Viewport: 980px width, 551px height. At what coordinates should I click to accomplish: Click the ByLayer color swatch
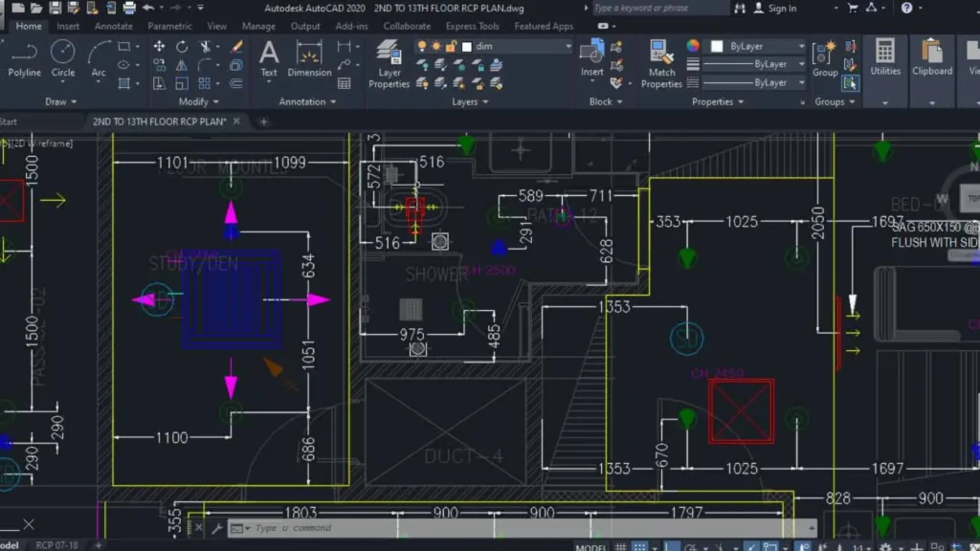(x=717, y=45)
